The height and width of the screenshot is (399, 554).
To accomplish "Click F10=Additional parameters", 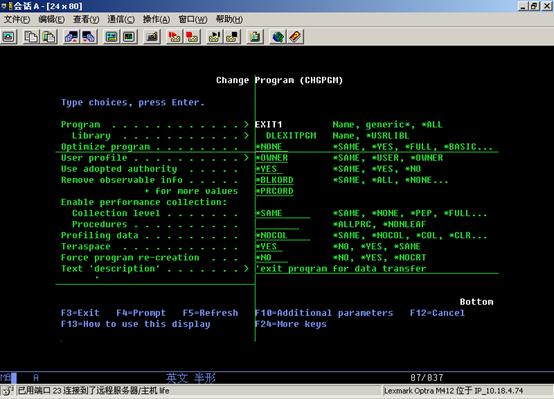I will pyautogui.click(x=324, y=313).
